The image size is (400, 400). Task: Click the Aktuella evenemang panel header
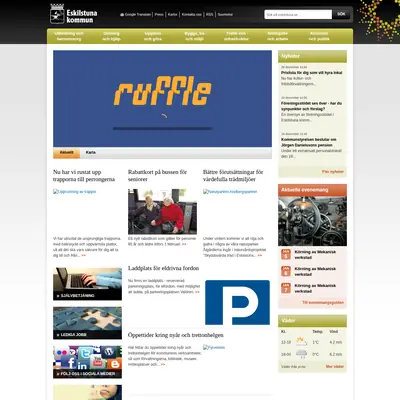pyautogui.click(x=312, y=190)
